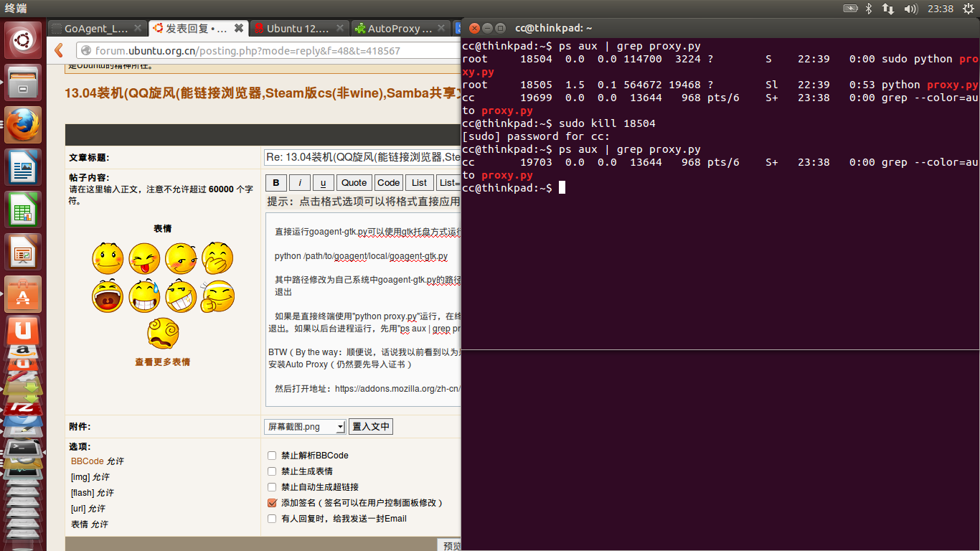Screen dimensions: 980x551
Task: Insert the sweating grin emoticon
Action: [x=144, y=296]
